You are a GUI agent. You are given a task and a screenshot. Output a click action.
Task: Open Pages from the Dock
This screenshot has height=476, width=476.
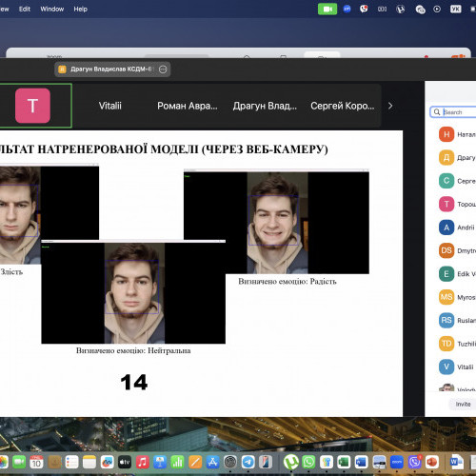click(x=195, y=462)
